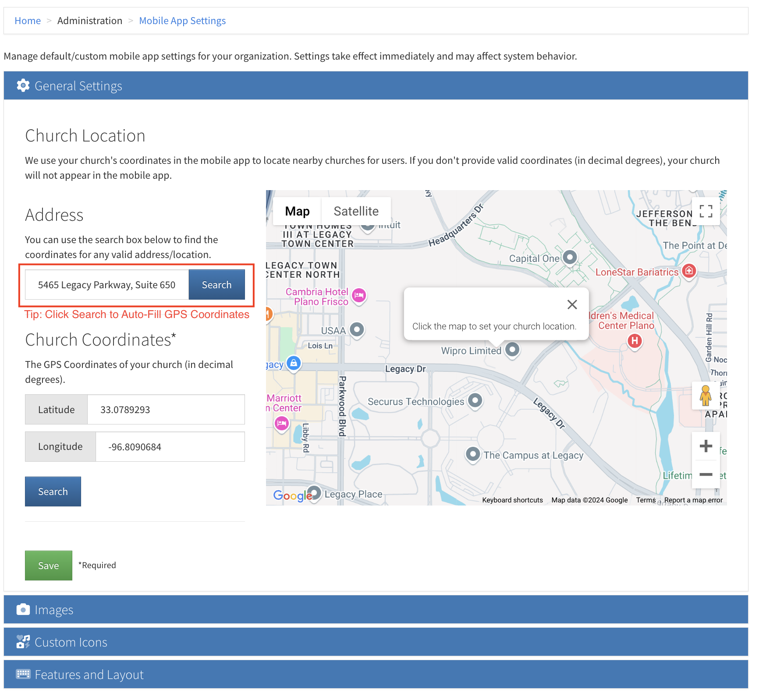Click the Custom Icons section icon
759x700 pixels.
(x=23, y=642)
